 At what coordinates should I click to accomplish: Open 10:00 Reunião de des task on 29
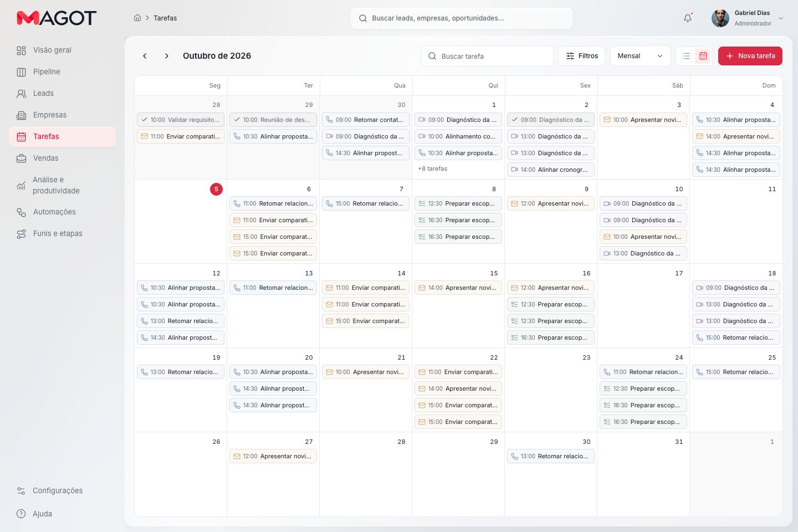pos(273,120)
